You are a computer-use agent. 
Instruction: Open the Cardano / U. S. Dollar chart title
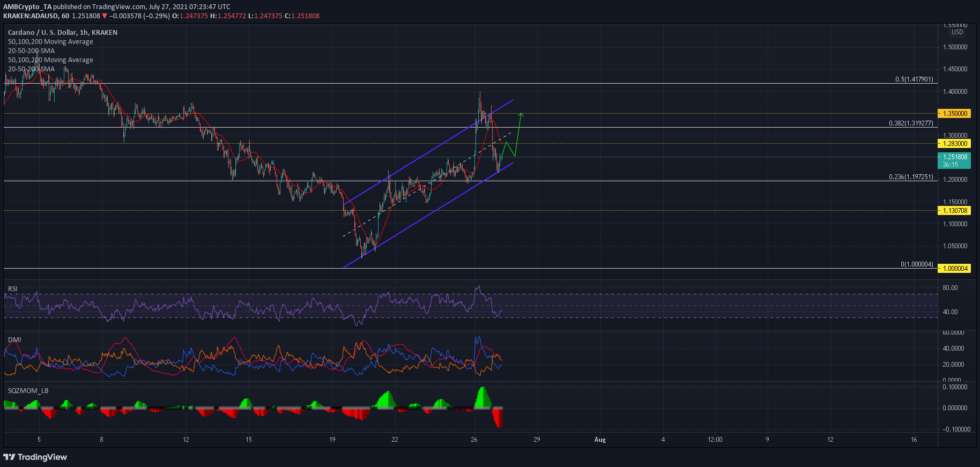[63, 33]
